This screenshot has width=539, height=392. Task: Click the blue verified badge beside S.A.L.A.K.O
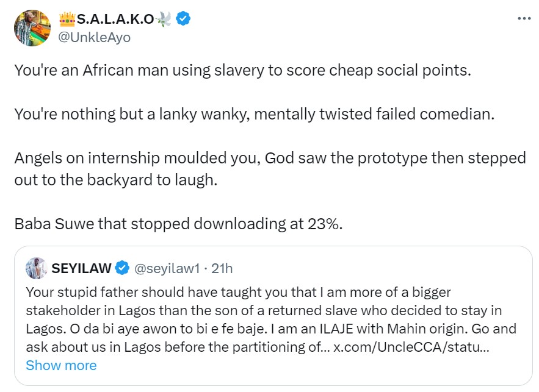click(x=184, y=19)
